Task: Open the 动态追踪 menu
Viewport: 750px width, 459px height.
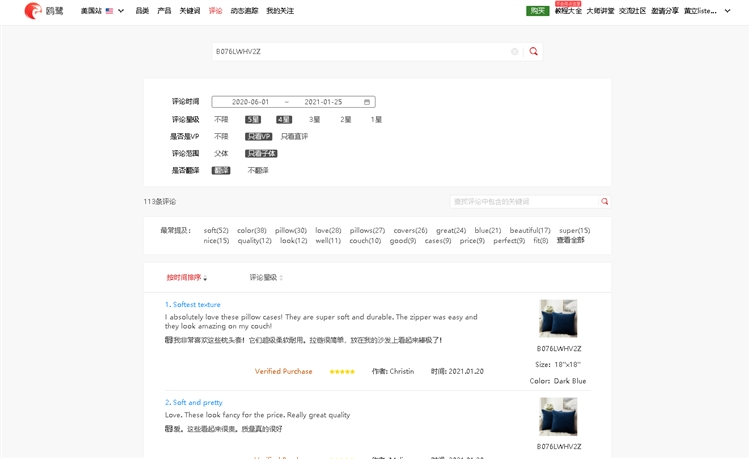Action: [244, 11]
